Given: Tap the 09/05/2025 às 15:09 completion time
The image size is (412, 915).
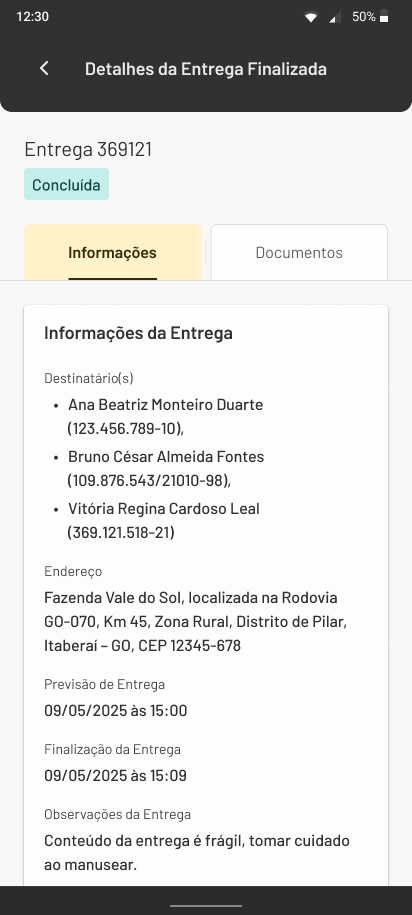Looking at the screenshot, I should [116, 776].
